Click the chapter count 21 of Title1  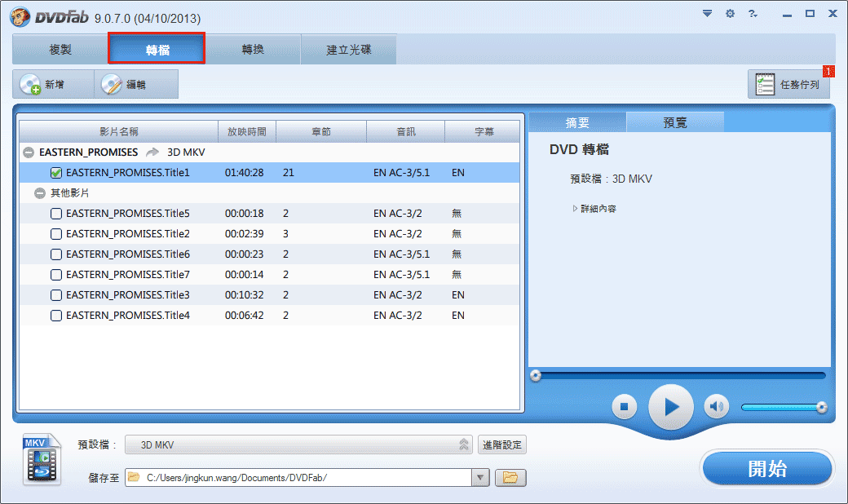click(289, 173)
